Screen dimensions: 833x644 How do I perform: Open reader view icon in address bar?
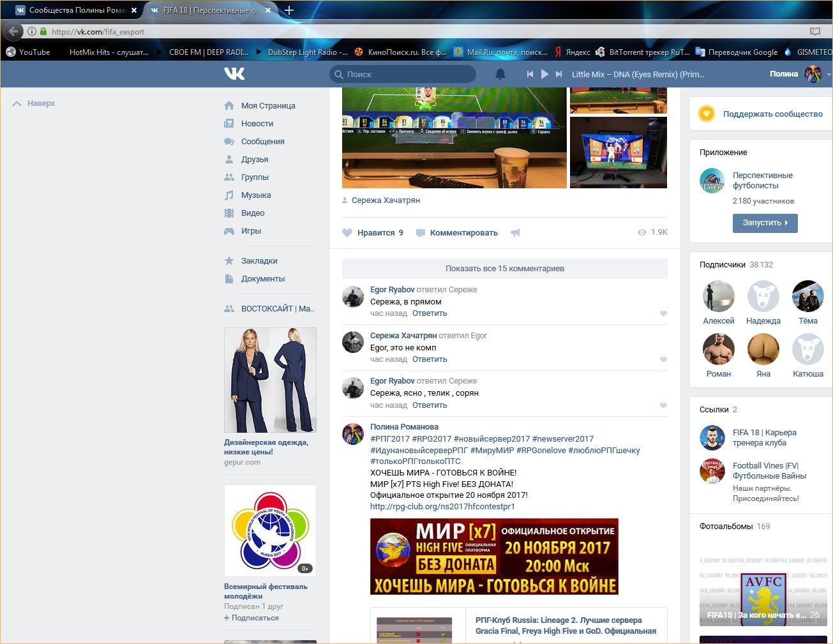(815, 31)
